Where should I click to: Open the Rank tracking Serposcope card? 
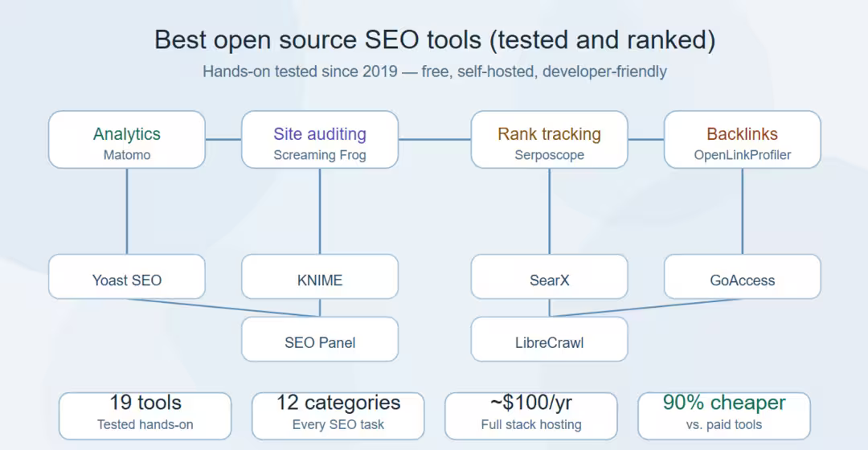(549, 140)
